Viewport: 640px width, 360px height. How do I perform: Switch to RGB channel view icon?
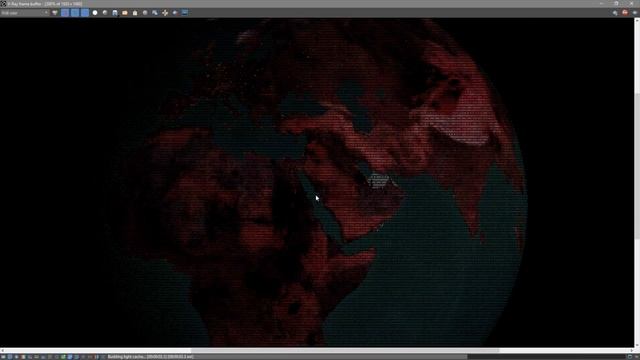click(x=55, y=13)
